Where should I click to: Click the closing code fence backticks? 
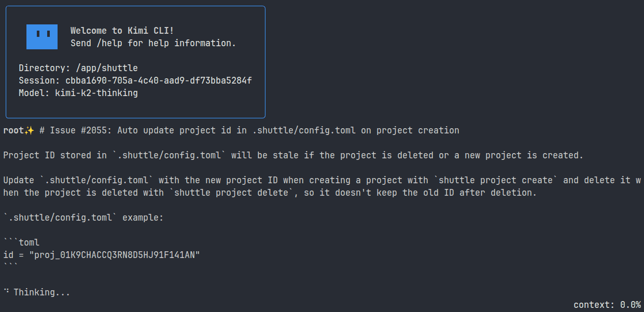[11, 266]
